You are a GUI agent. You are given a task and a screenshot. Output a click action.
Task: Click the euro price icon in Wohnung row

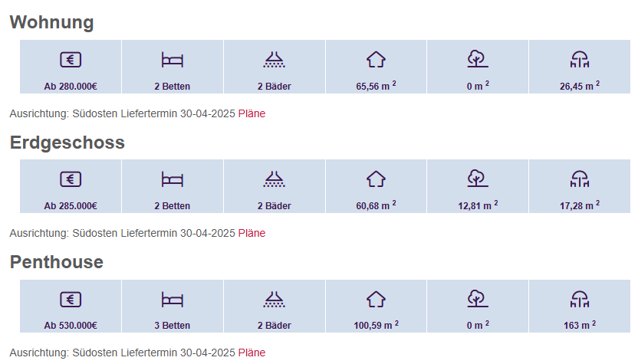point(71,60)
